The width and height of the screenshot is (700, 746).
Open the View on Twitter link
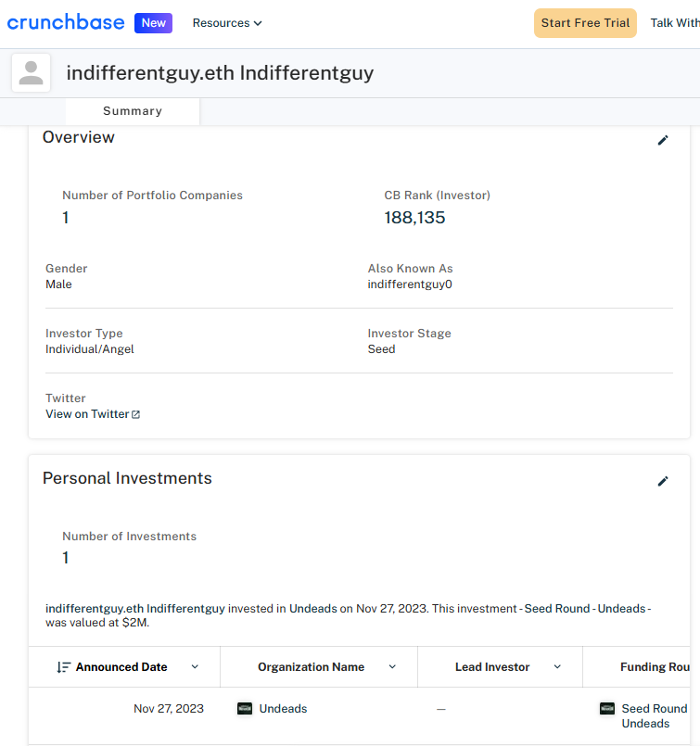point(87,414)
